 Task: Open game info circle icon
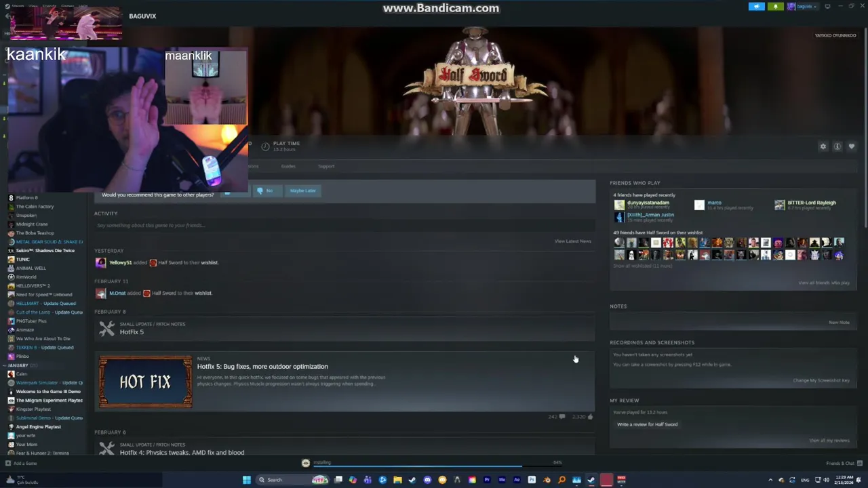pos(837,146)
